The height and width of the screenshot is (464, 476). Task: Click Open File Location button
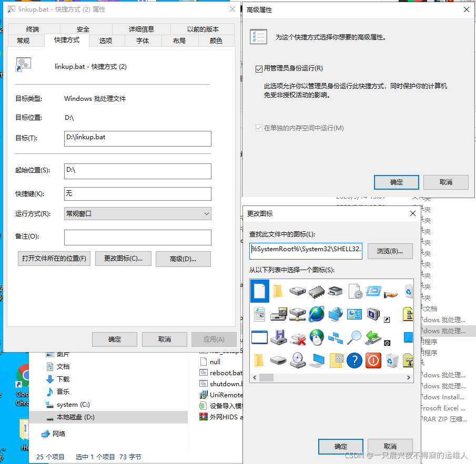click(54, 259)
